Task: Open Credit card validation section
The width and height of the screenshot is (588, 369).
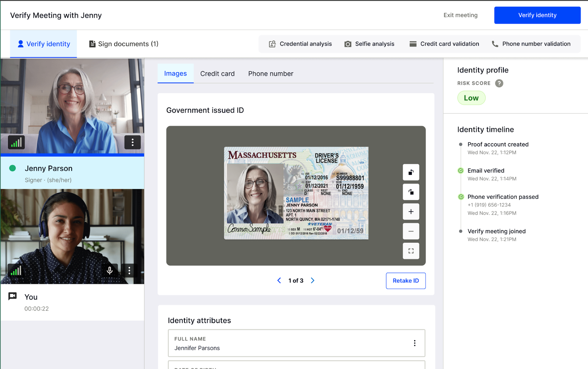Action: (444, 44)
